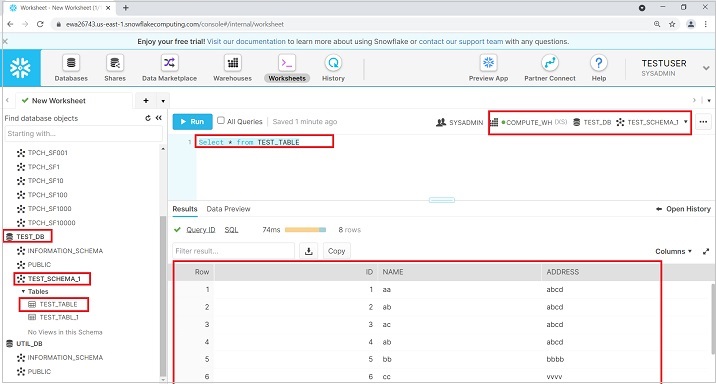
Task: Launch Partner Connect icon
Action: [549, 63]
